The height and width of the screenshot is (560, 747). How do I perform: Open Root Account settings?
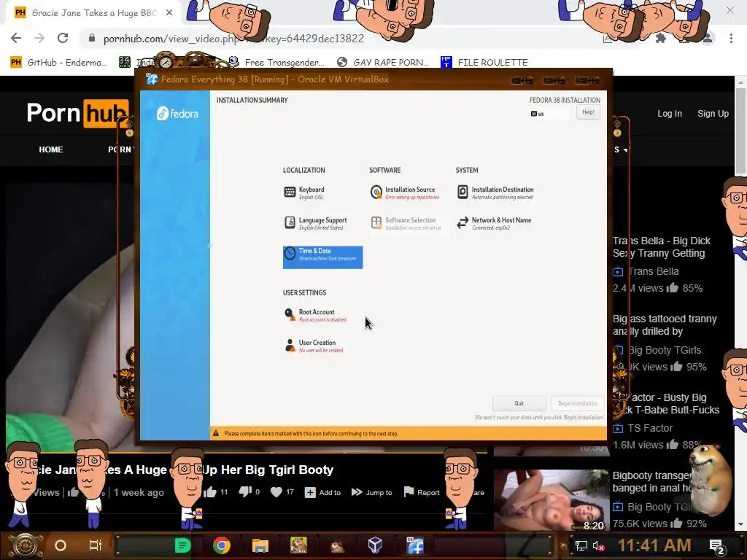coord(315,315)
